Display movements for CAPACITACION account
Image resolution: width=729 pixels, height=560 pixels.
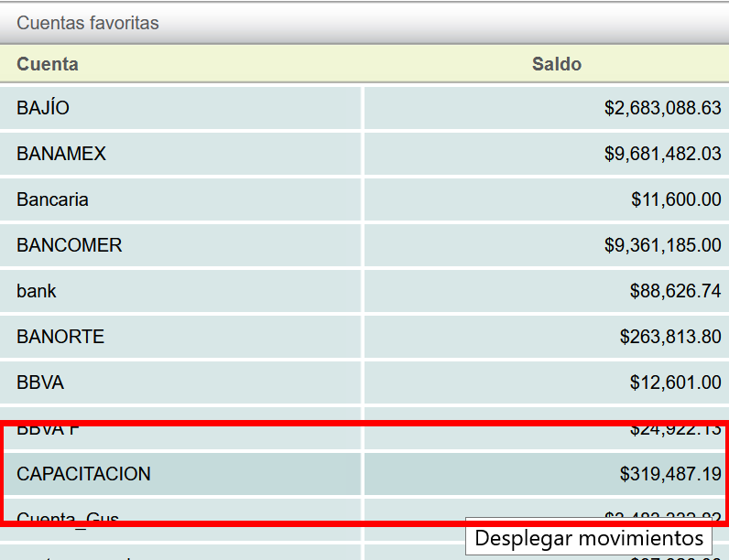83,474
